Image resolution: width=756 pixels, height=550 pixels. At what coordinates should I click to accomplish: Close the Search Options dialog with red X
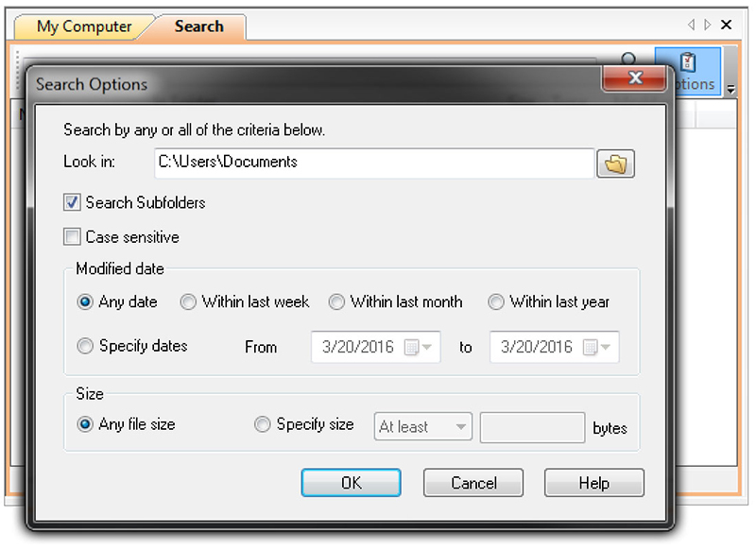coord(634,77)
